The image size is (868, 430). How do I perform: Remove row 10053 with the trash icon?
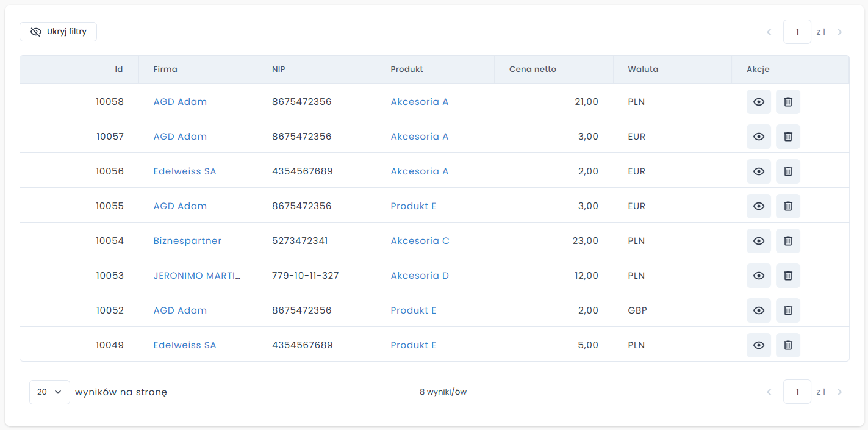(x=787, y=276)
